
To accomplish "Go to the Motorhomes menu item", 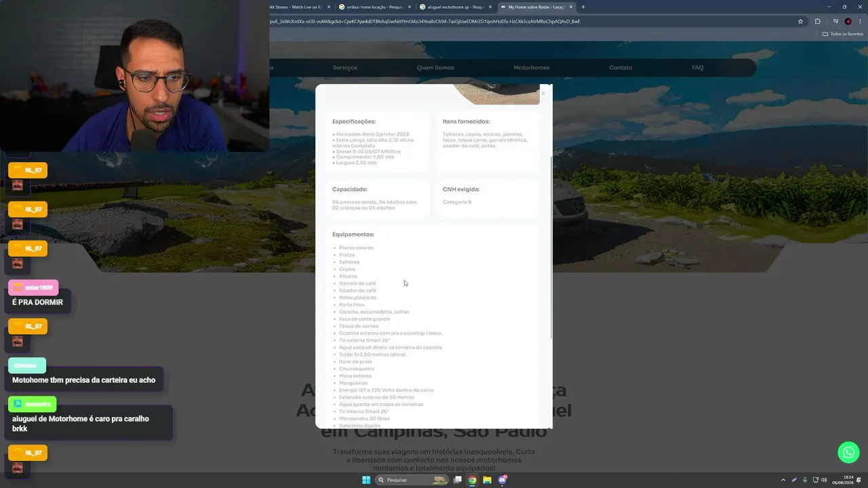I will [x=532, y=68].
